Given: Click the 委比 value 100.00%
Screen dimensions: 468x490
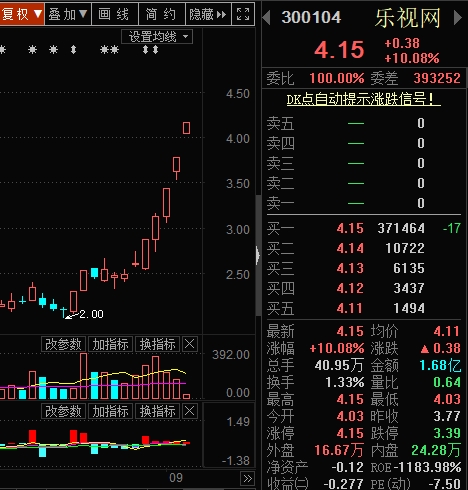Looking at the screenshot, I should pyautogui.click(x=337, y=78).
